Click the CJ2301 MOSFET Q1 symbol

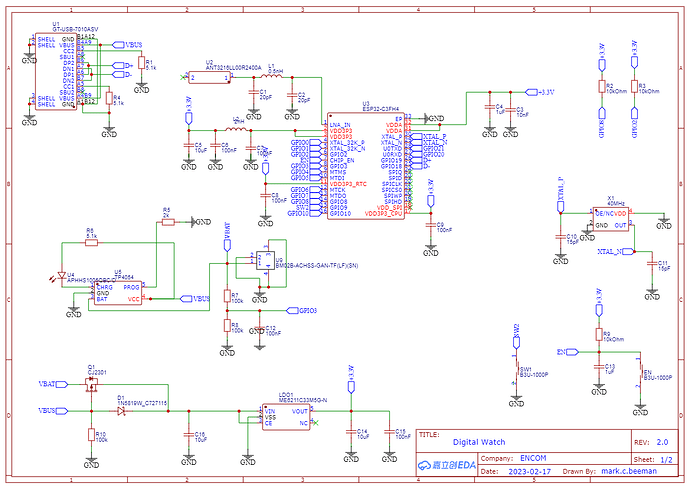[x=92, y=385]
